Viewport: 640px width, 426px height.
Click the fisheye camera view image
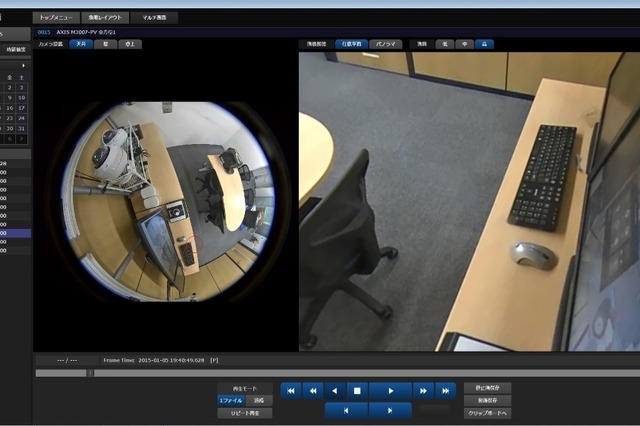[x=167, y=201]
